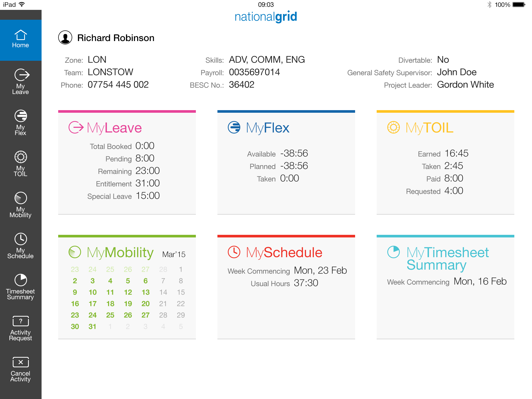Open the MyTimesheet Summary card title
Viewport: 532px width, 399px height.
pyautogui.click(x=447, y=258)
